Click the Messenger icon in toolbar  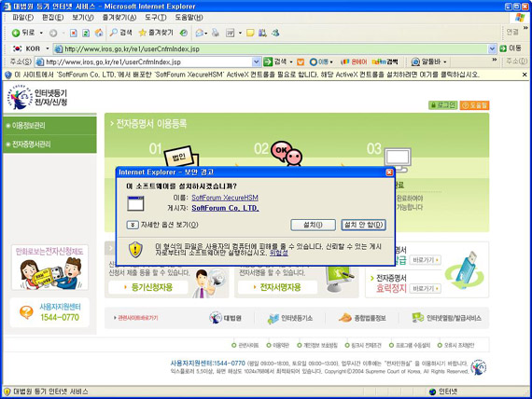click(275, 33)
